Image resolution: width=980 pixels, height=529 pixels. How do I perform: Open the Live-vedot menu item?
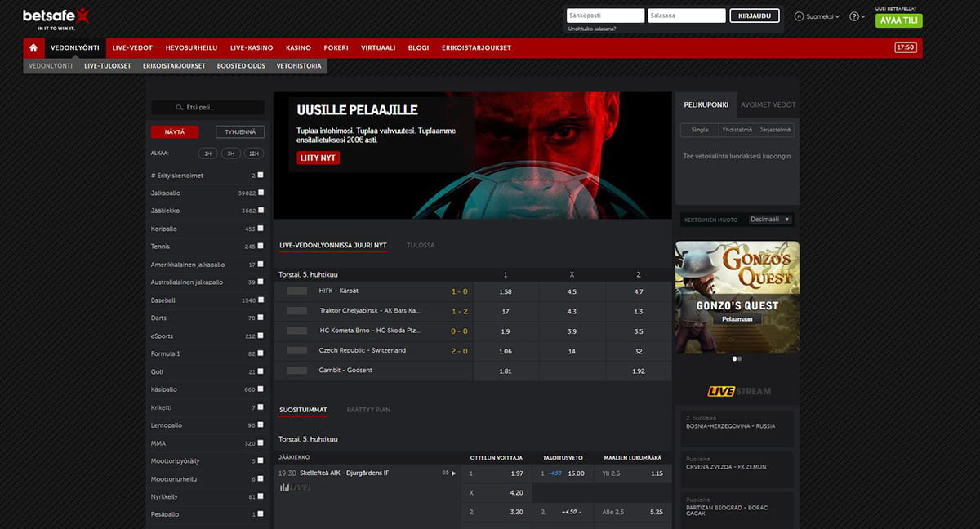click(132, 47)
